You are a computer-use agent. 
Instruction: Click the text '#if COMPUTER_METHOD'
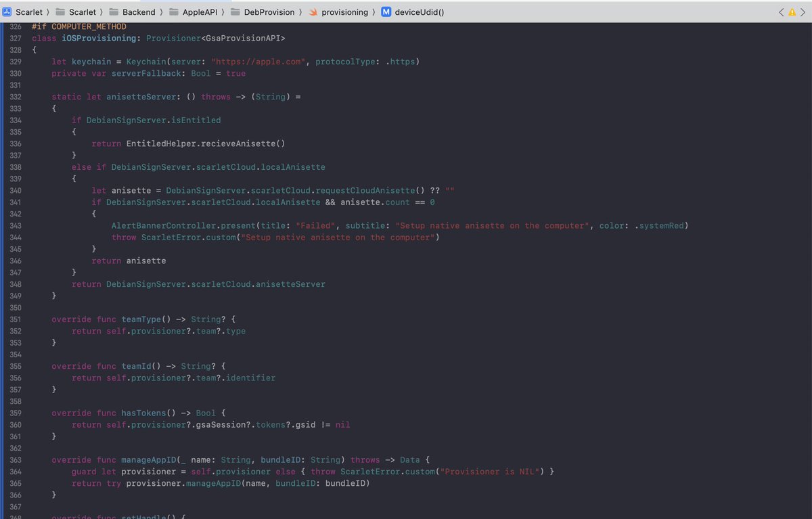tap(79, 26)
